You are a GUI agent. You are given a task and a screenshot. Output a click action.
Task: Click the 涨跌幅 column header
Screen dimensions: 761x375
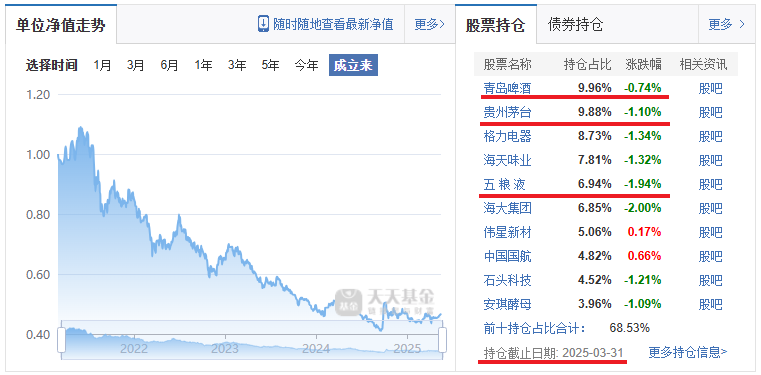pos(644,65)
